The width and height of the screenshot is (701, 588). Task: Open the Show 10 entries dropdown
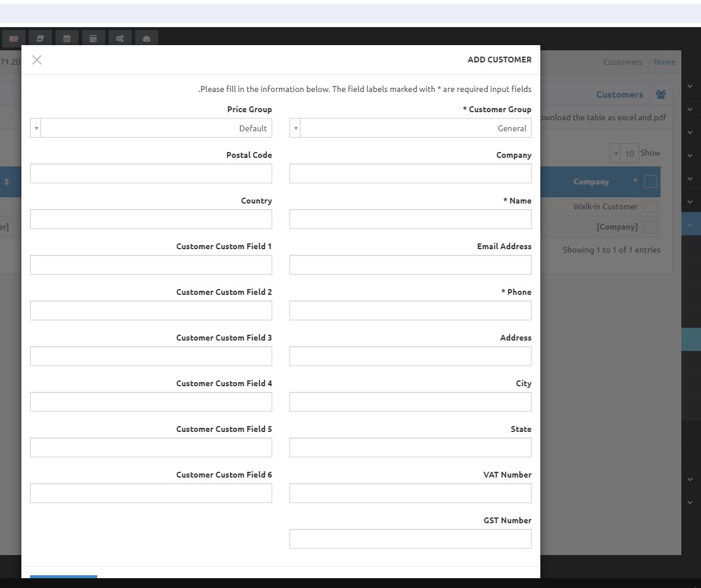coord(624,153)
